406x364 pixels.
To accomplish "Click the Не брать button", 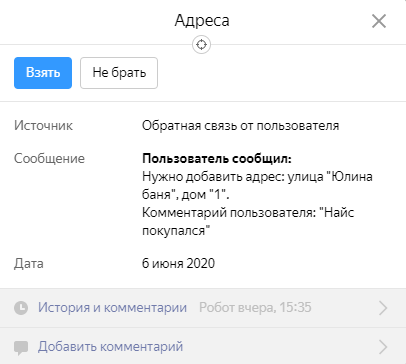I will tap(119, 73).
